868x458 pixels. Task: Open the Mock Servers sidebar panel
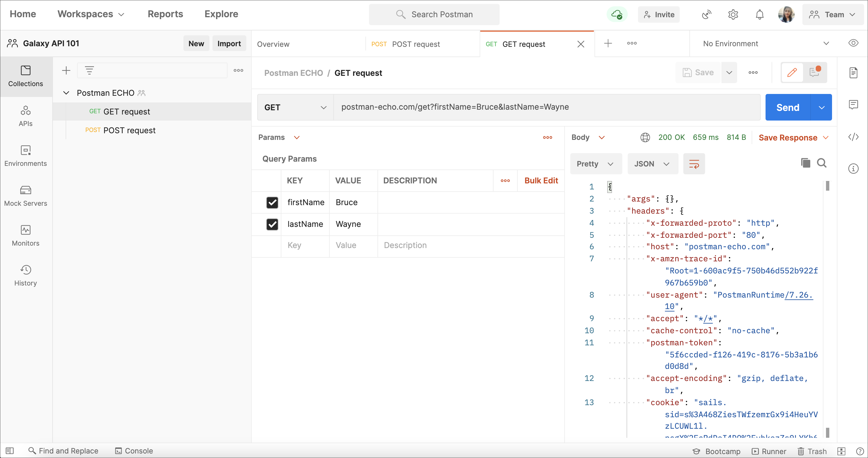pos(26,196)
